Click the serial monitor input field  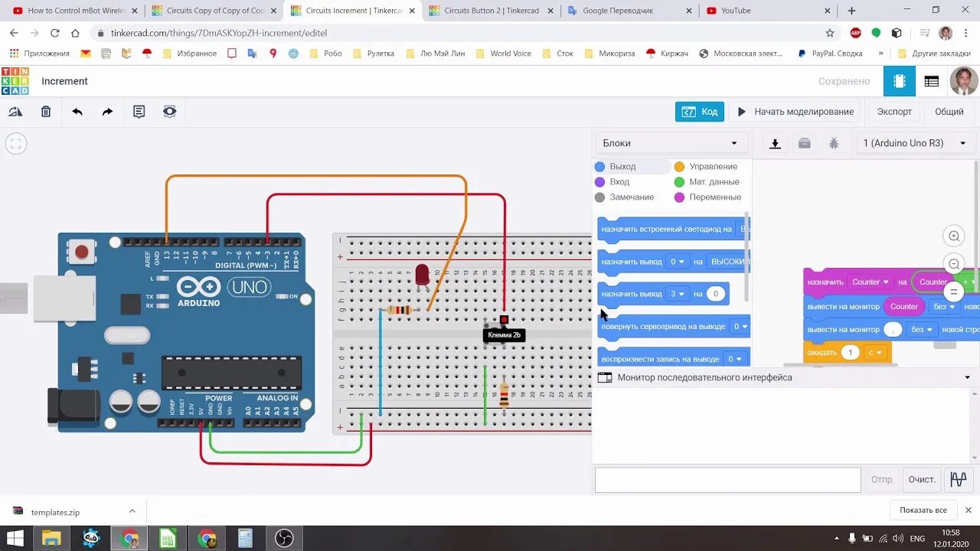[727, 480]
